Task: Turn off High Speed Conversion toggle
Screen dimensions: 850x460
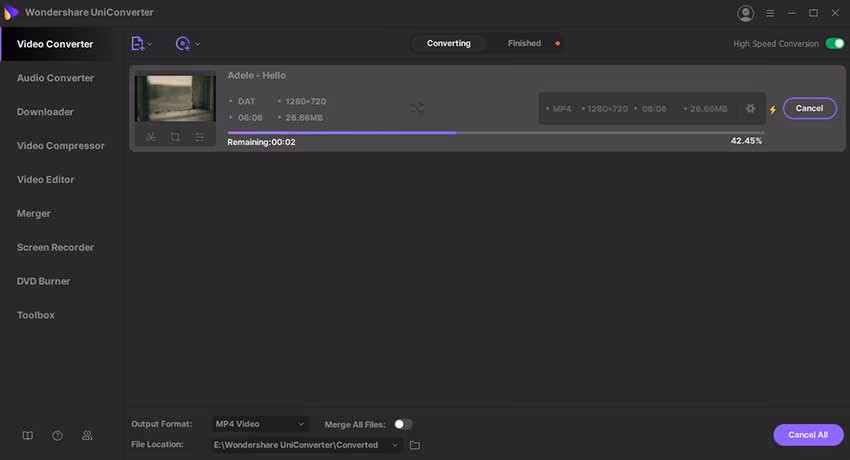Action: point(834,44)
